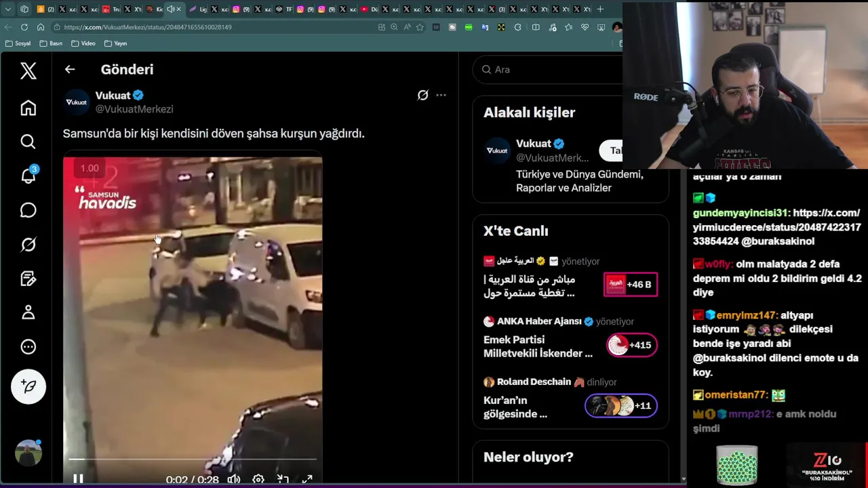Zoom the page with magnifier icon
Viewport: 868px width, 488px height.
pos(394,27)
